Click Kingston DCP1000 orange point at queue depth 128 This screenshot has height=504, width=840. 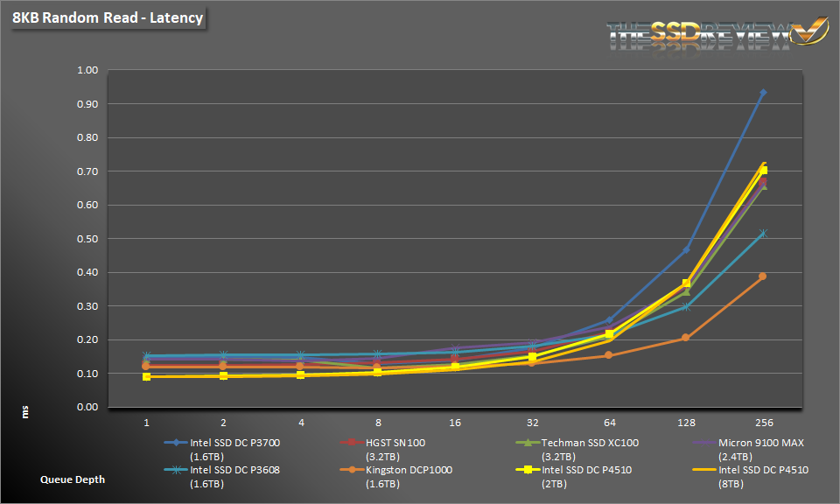point(686,338)
